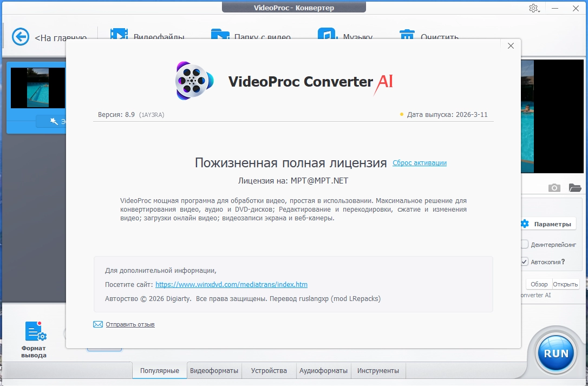Toggle the Автокопия checkbox
588x386 pixels.
click(524, 262)
